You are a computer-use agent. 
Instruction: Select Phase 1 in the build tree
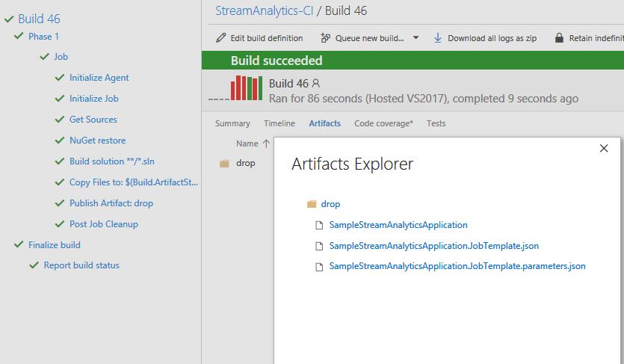coord(43,36)
